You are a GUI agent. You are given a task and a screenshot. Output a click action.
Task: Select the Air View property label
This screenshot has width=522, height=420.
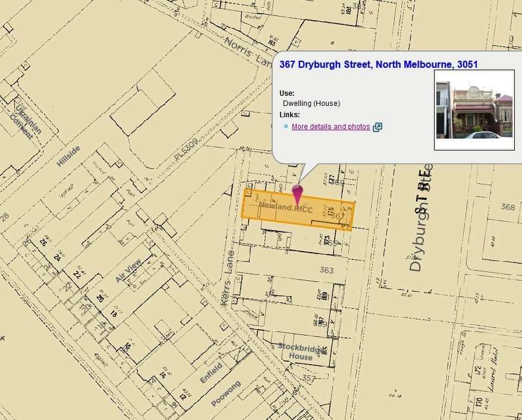(x=128, y=271)
